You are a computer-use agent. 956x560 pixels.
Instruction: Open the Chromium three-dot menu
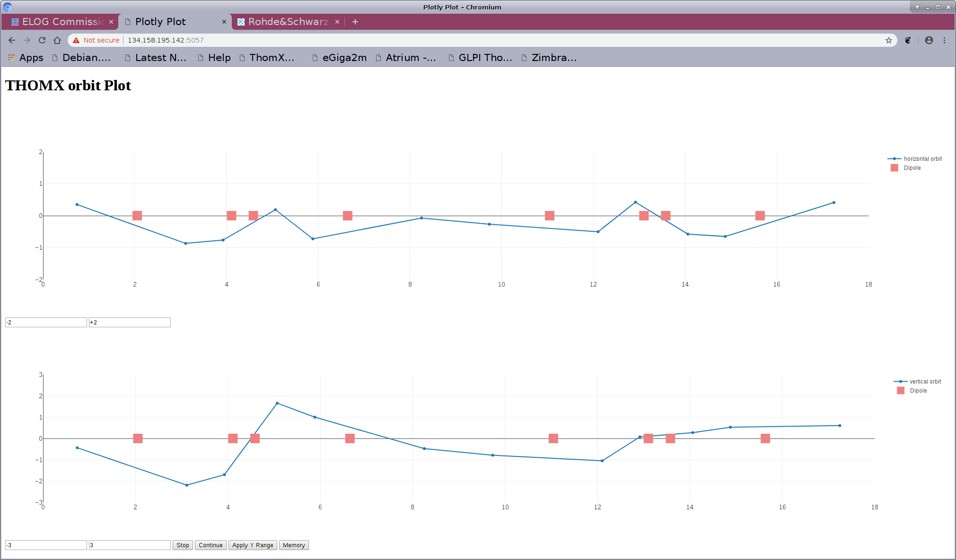(x=944, y=40)
